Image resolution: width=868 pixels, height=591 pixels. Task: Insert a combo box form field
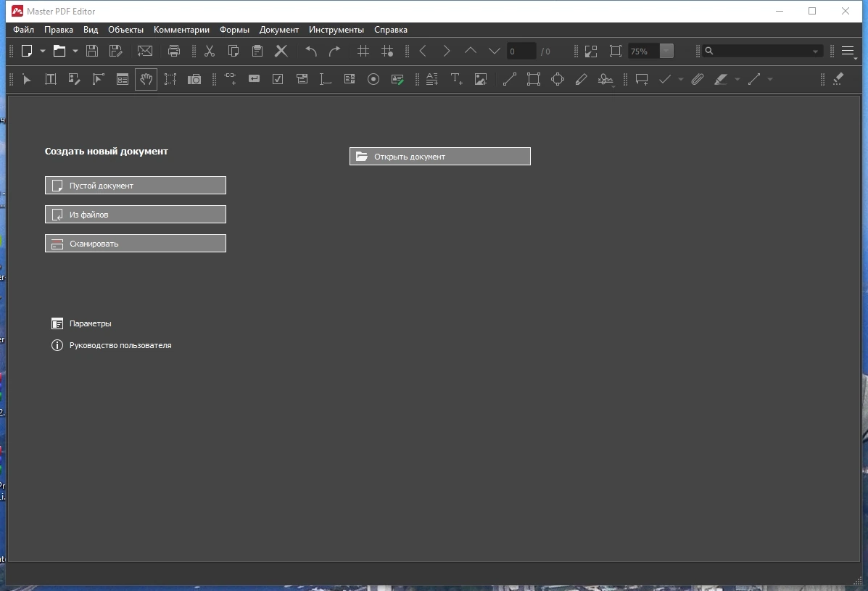[x=302, y=79]
